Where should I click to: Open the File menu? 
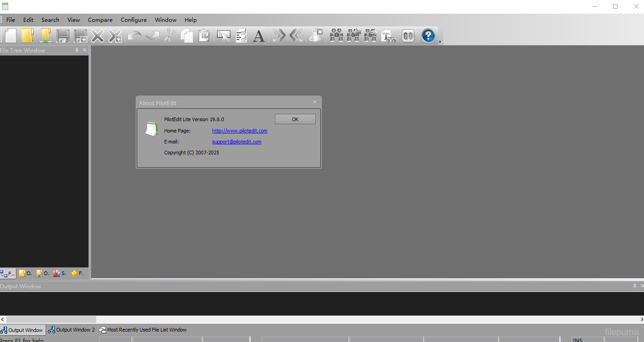pos(10,20)
